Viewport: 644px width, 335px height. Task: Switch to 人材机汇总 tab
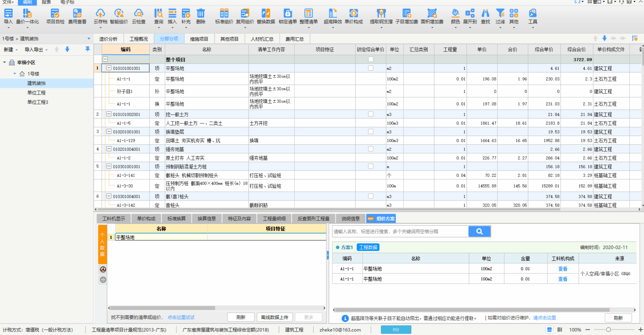(262, 39)
